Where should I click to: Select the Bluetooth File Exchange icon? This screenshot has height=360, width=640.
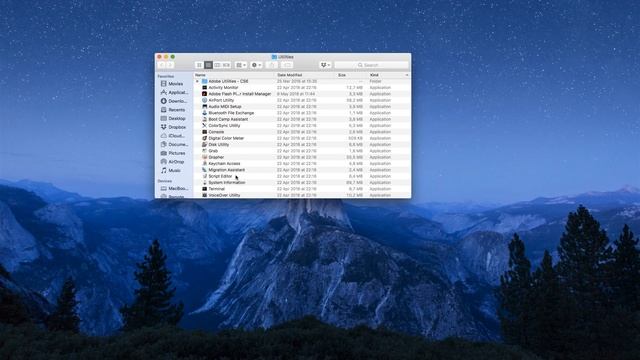coord(204,113)
